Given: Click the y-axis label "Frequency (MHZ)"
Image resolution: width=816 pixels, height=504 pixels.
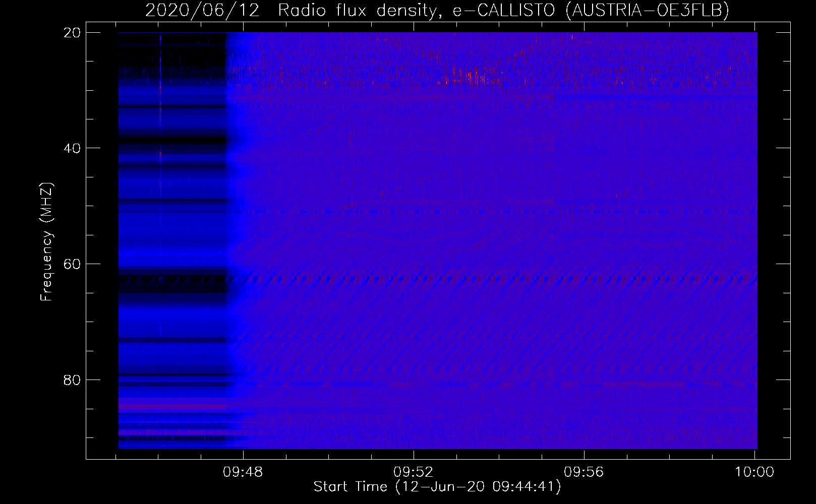Looking at the screenshot, I should (47, 242).
